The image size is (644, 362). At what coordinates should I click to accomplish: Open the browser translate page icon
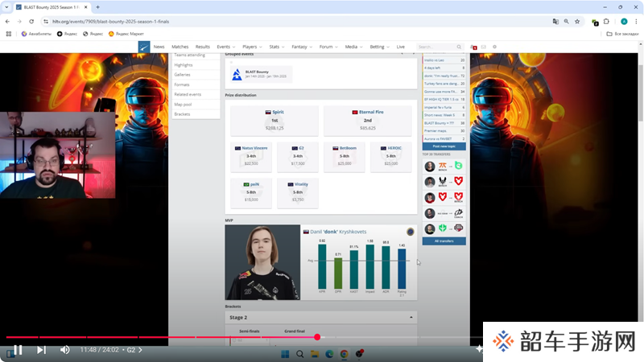point(553,22)
